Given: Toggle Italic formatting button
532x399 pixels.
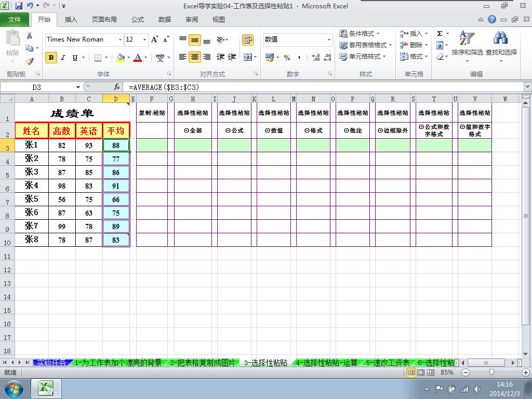Looking at the screenshot, I should (x=63, y=57).
